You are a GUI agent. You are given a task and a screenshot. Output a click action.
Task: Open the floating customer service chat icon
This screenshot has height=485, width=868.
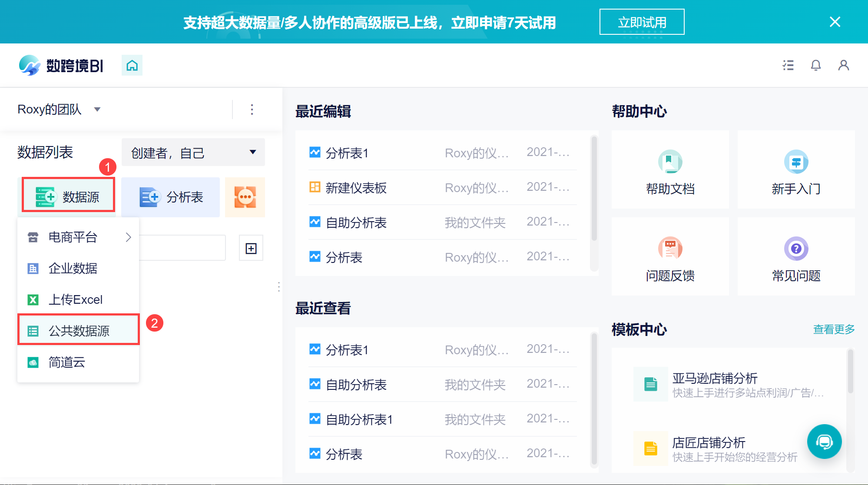824,442
